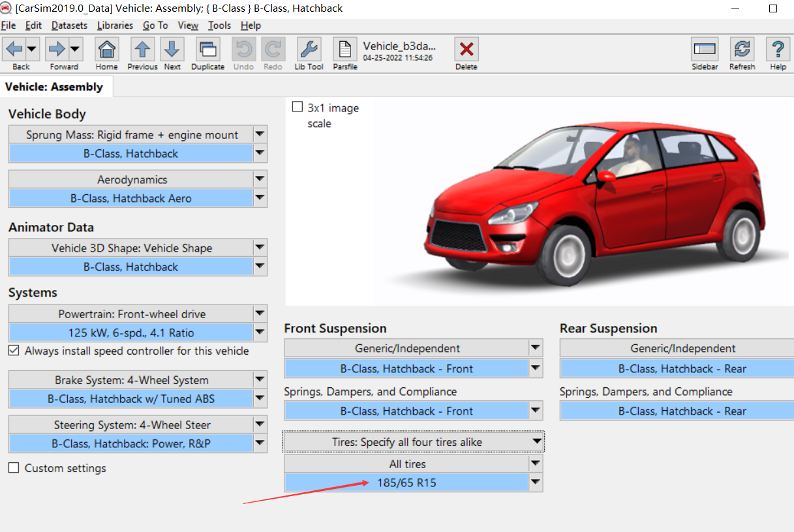The width and height of the screenshot is (794, 532).
Task: Open the Forward history dropdown arrow
Action: [x=75, y=49]
